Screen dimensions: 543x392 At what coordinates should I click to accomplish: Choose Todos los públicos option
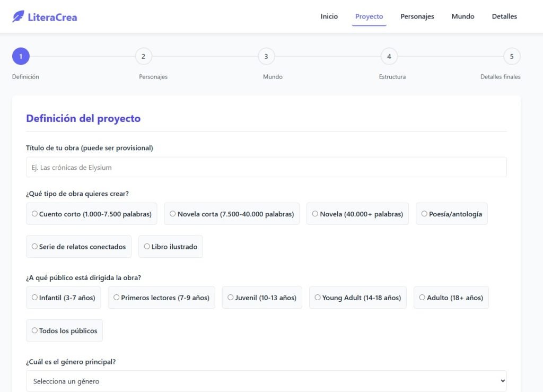[x=35, y=330]
